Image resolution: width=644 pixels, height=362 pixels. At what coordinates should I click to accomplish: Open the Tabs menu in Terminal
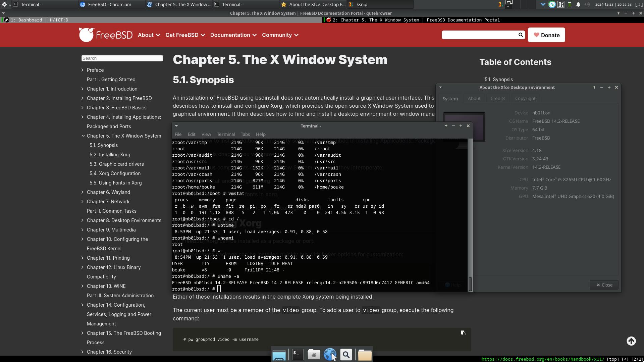tap(245, 134)
